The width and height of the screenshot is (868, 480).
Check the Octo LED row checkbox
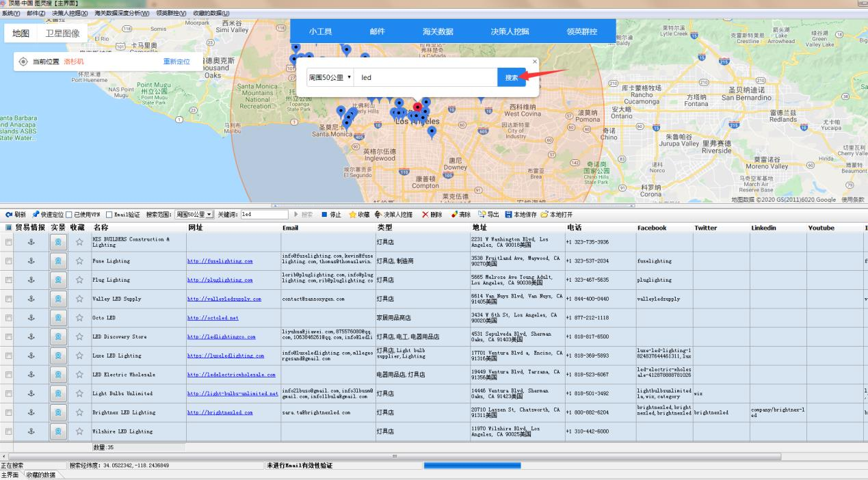pos(8,318)
